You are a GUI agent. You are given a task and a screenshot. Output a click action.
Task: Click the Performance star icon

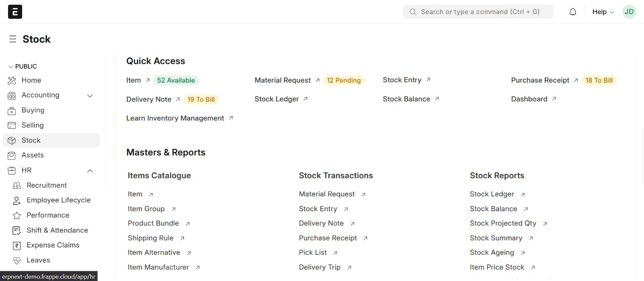[17, 216]
